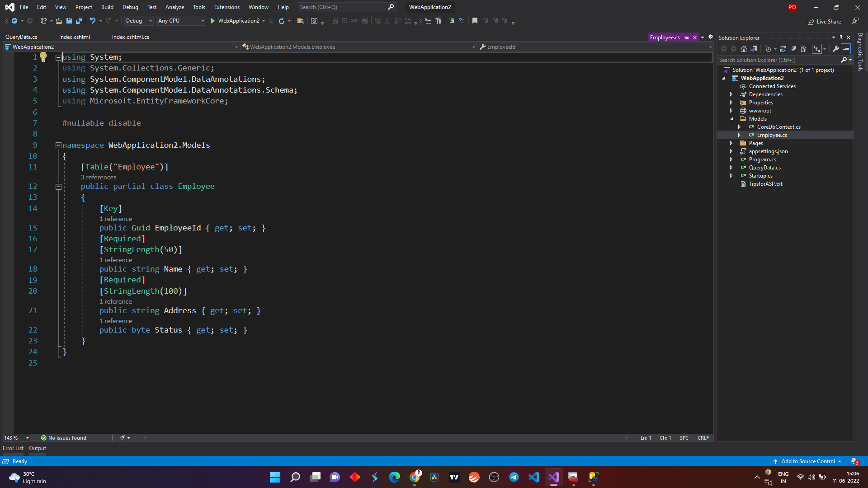Collapse the using directives block at line 1
Image resolution: width=868 pixels, height=488 pixels.
[58, 57]
